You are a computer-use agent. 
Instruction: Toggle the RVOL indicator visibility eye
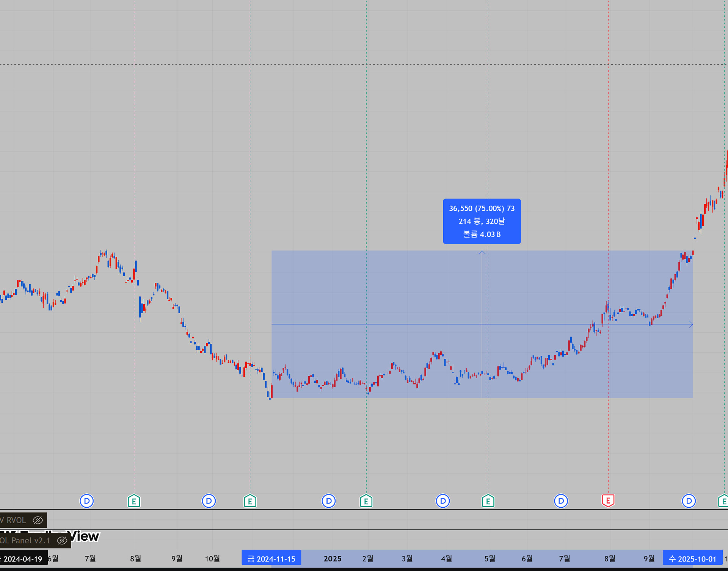(x=38, y=520)
